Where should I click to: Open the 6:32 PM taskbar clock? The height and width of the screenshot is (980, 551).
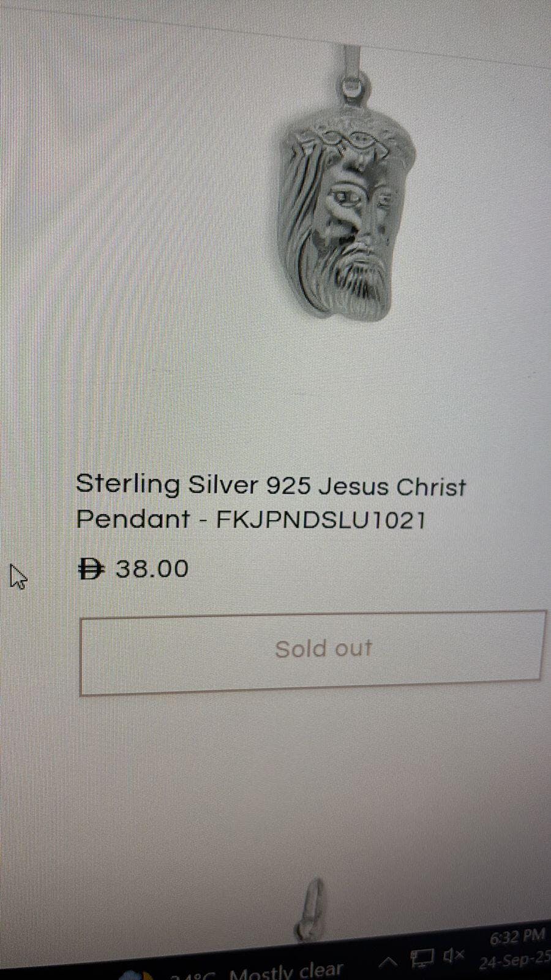click(517, 937)
